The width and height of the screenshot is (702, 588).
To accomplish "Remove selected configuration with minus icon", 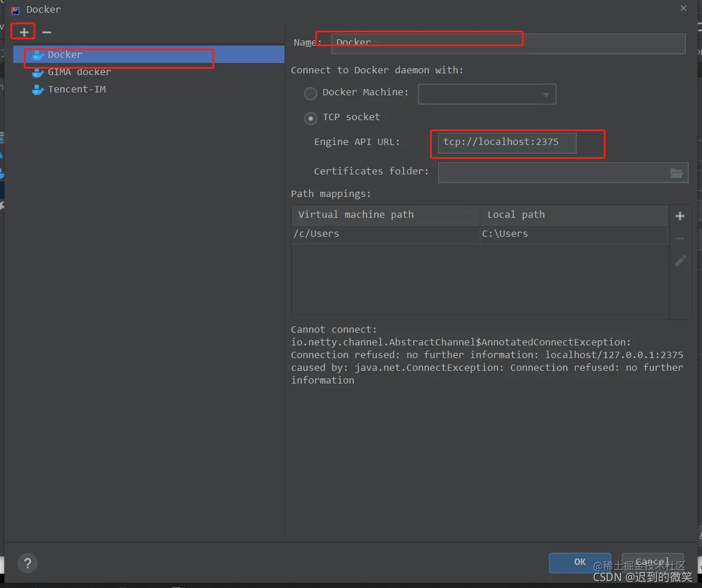I will (x=47, y=32).
